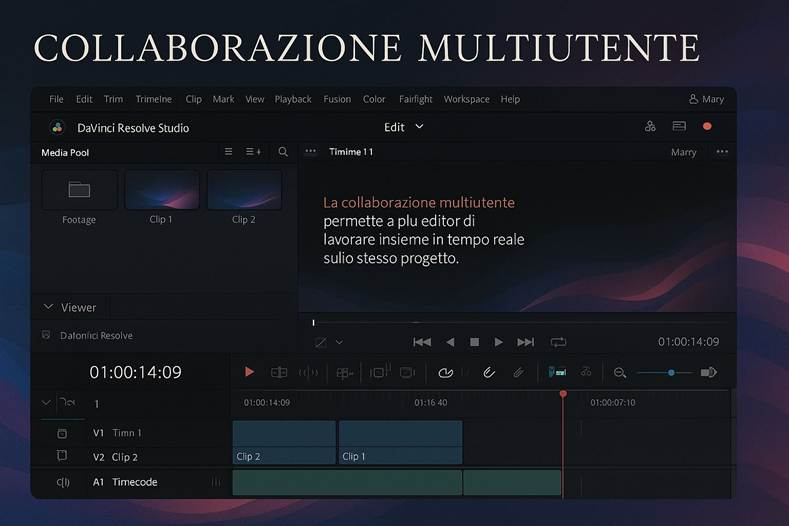
Task: Open viewer transform mode dropdown arrow
Action: [339, 342]
